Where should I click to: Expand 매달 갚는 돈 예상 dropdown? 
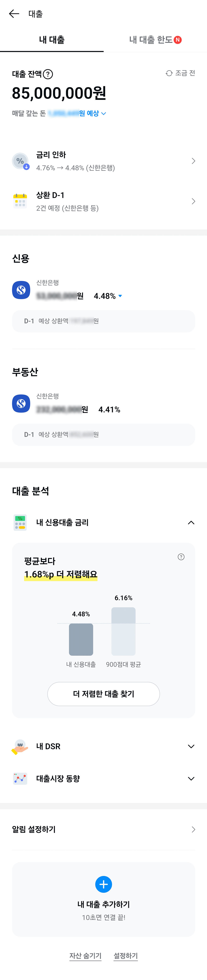(x=104, y=113)
